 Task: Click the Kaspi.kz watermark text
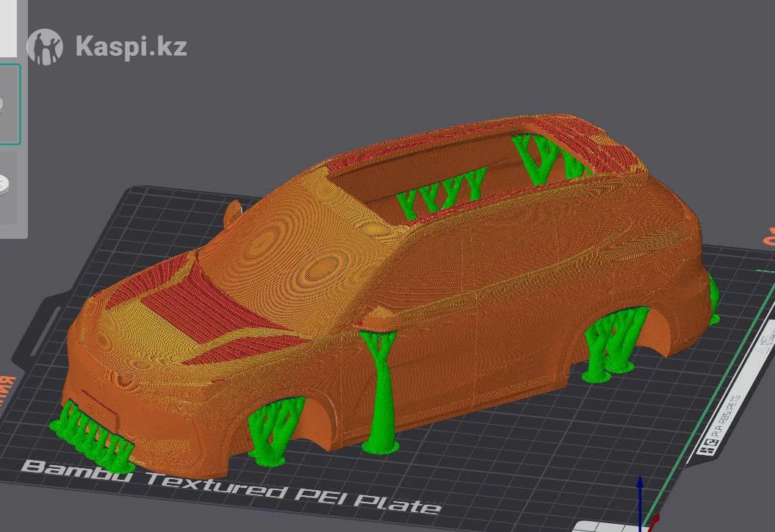[131, 47]
